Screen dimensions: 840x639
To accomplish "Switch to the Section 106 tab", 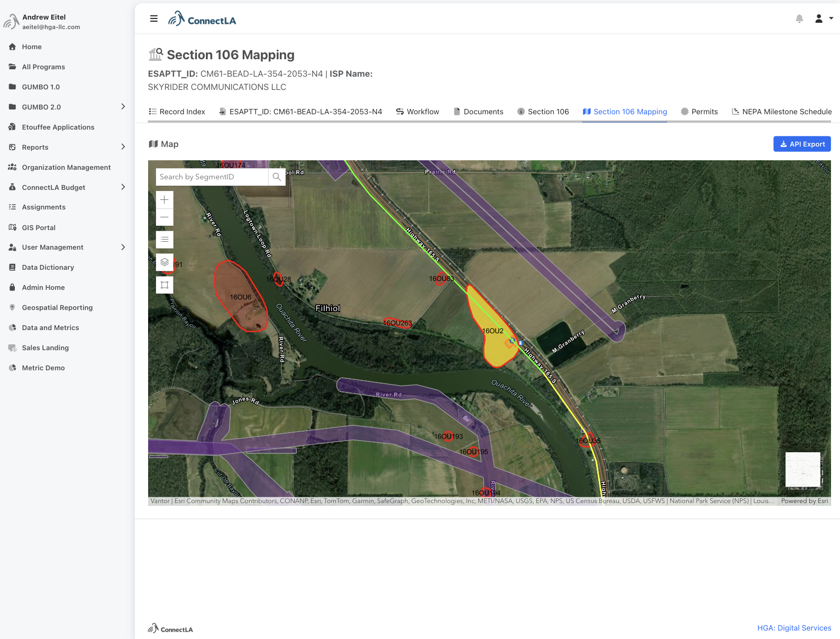I will coord(543,112).
